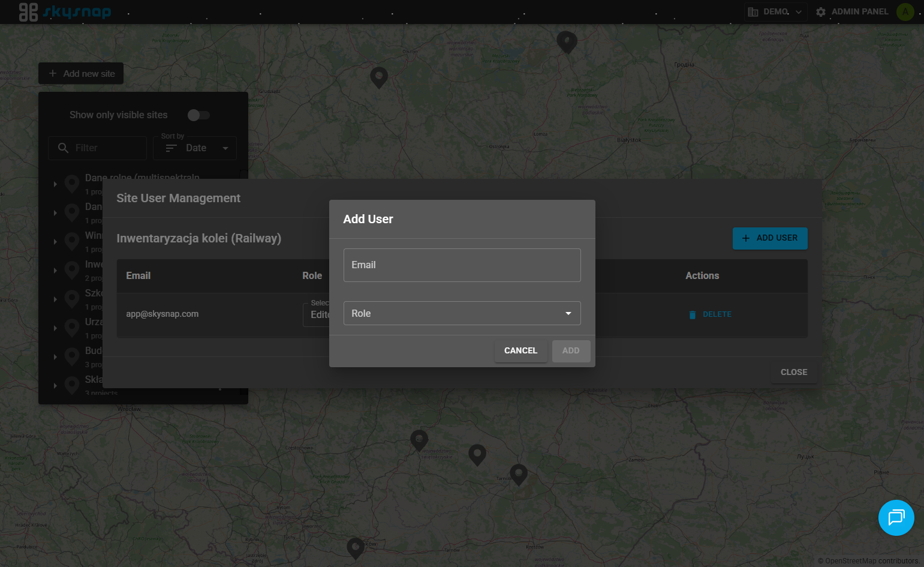The image size is (924, 567).
Task: Click the sites Filter field
Action: [97, 148]
